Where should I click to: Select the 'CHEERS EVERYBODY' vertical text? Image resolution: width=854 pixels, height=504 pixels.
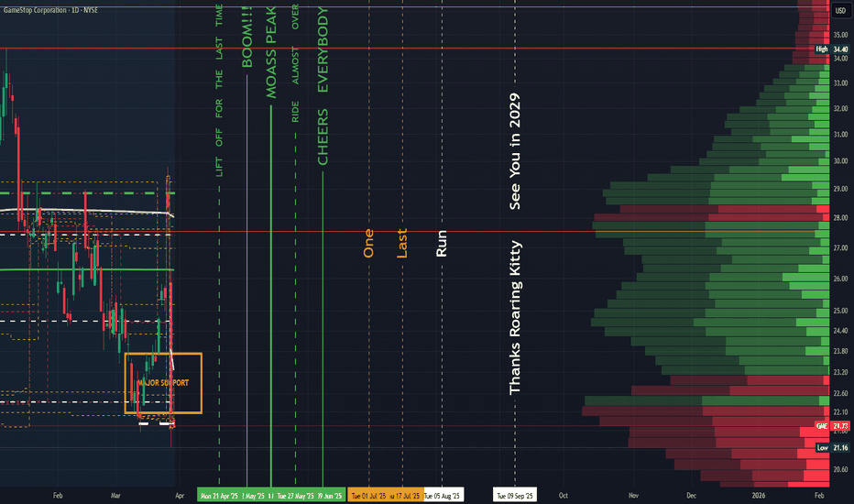(323, 86)
